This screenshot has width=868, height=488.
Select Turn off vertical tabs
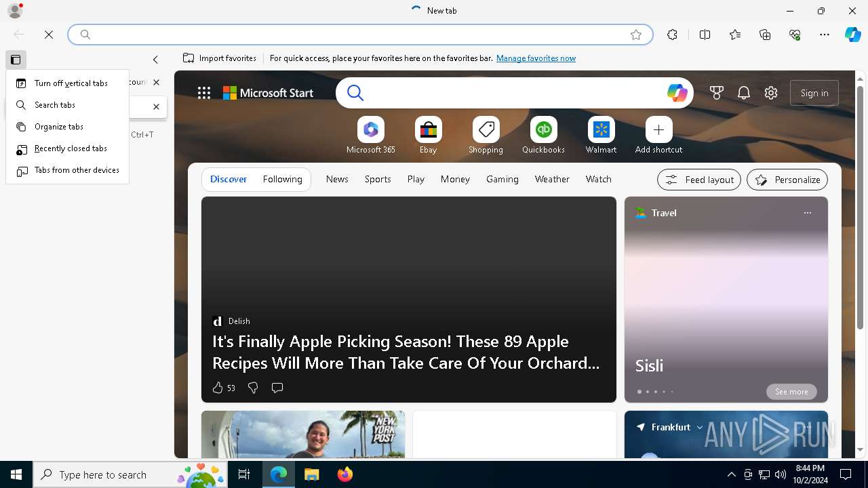click(x=67, y=83)
